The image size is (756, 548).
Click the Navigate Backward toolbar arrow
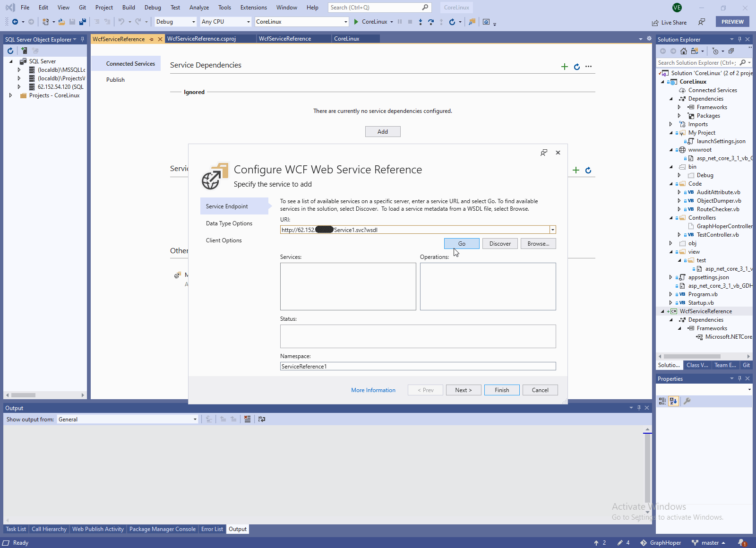[x=15, y=22]
